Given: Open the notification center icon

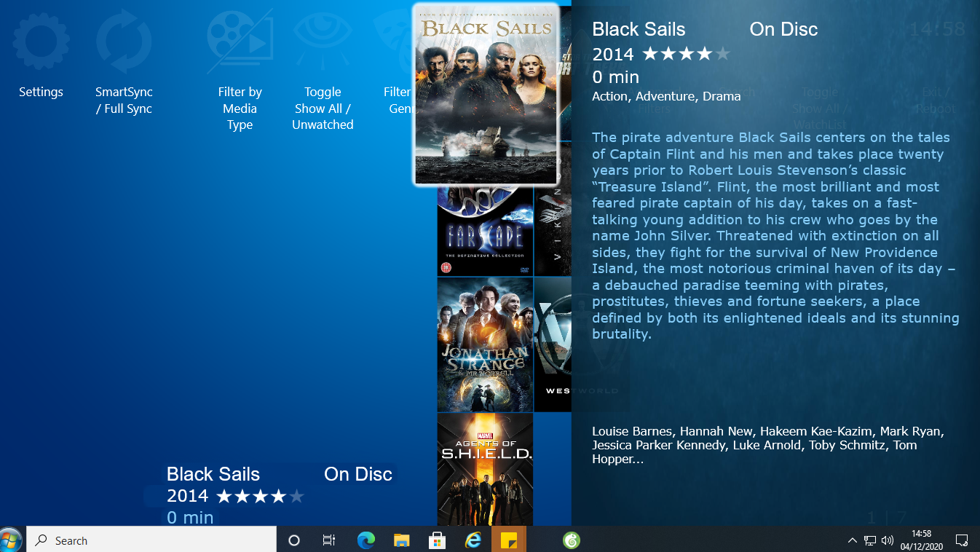Looking at the screenshot, I should tap(962, 540).
